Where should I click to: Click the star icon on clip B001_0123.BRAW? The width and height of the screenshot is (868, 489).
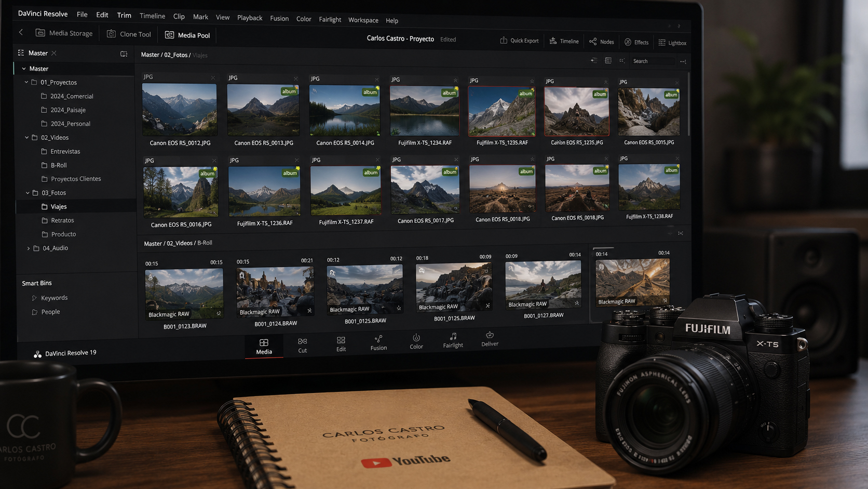[219, 313]
